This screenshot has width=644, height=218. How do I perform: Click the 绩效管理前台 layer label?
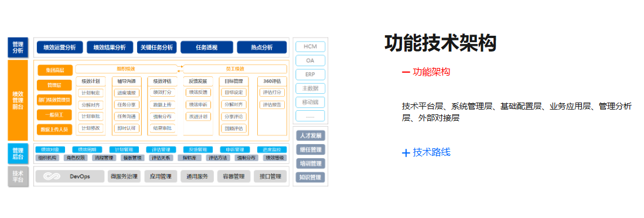[x=18, y=100]
